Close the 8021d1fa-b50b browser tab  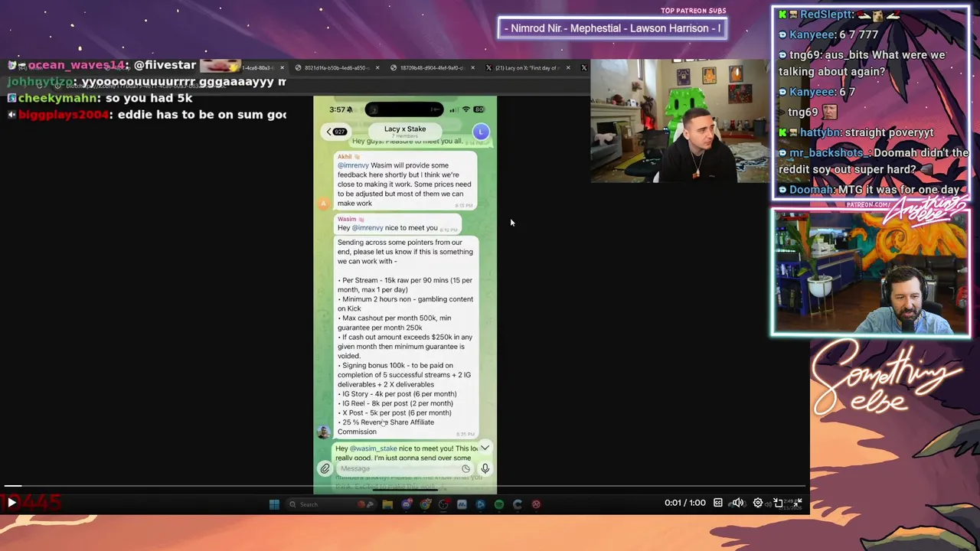[x=377, y=67]
